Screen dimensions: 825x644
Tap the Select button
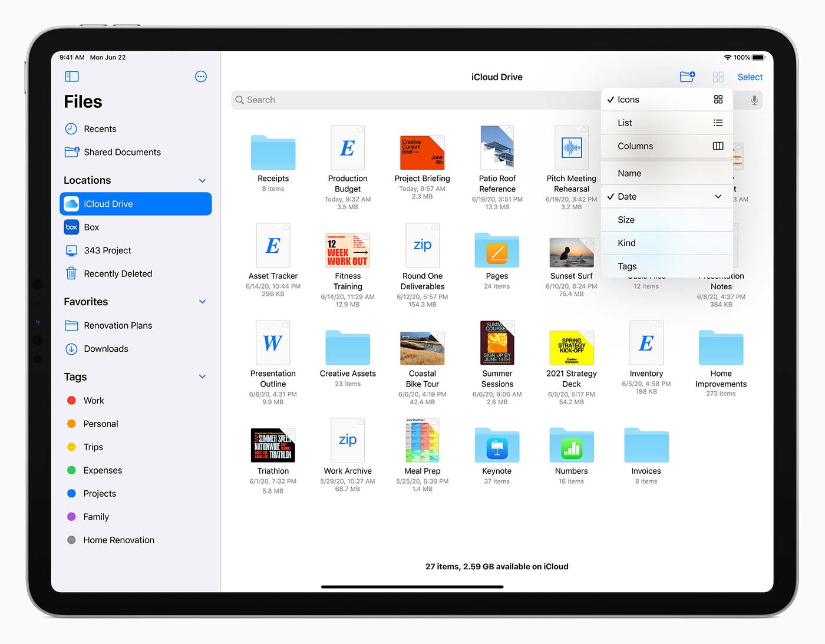(750, 77)
